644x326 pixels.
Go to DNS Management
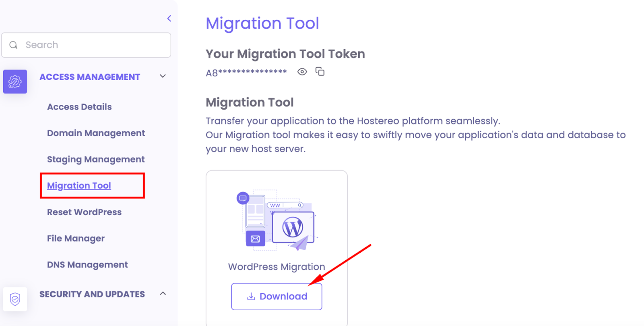(x=87, y=265)
